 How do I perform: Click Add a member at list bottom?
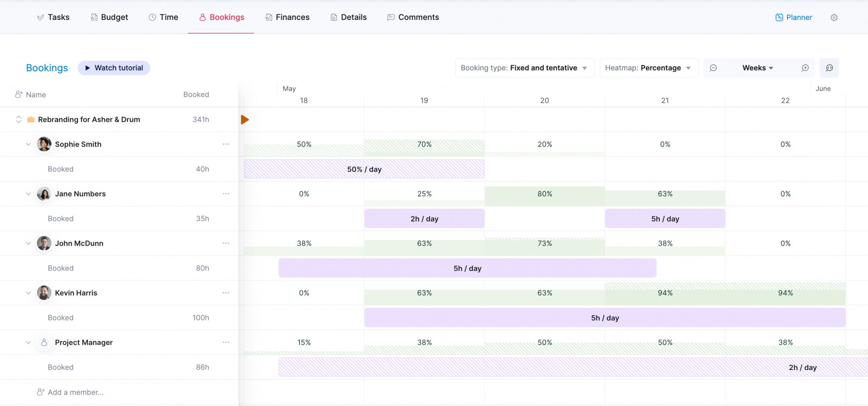coord(70,392)
